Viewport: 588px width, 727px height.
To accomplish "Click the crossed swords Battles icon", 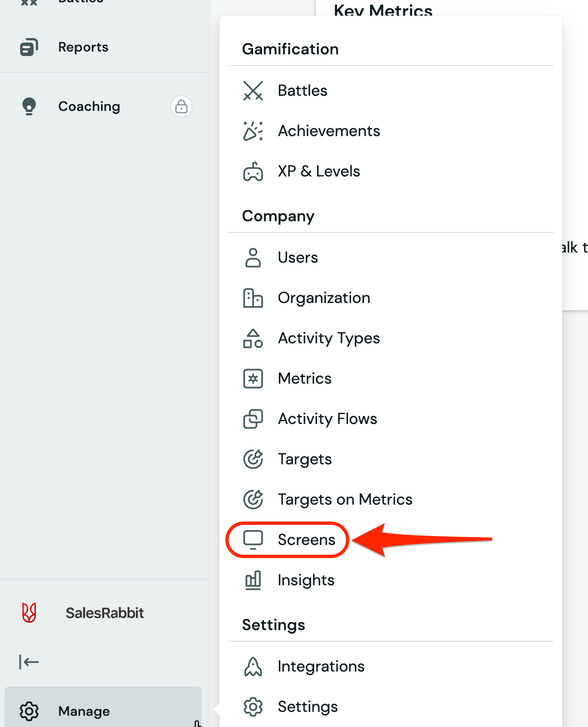I will click(253, 91).
